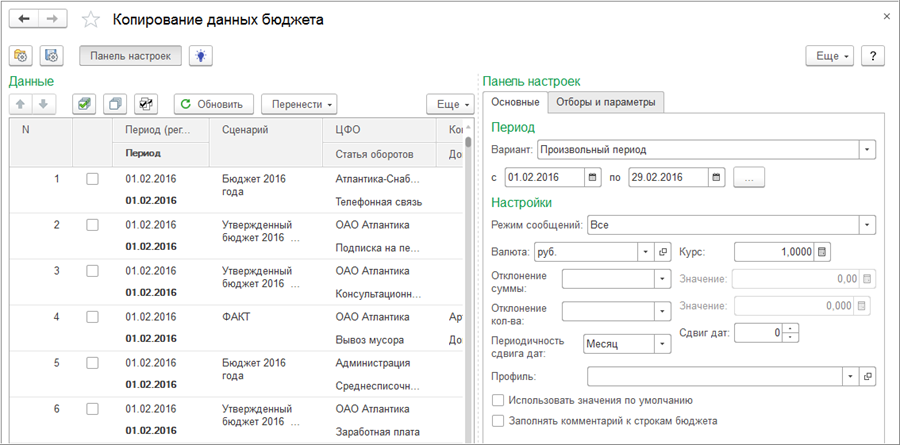The width and height of the screenshot is (900, 445).
Task: Enable 'Заполнять комментарий к строкам бюджета' checkbox
Action: click(x=498, y=421)
